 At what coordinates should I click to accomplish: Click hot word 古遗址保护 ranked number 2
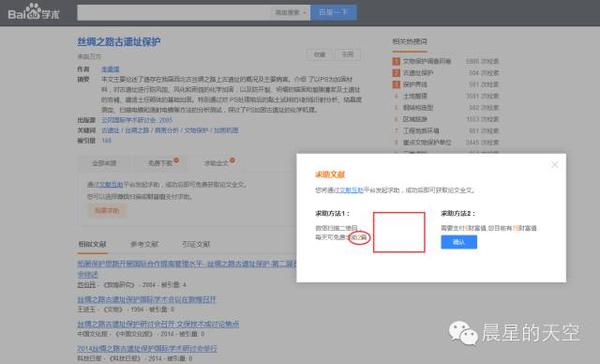coord(418,73)
